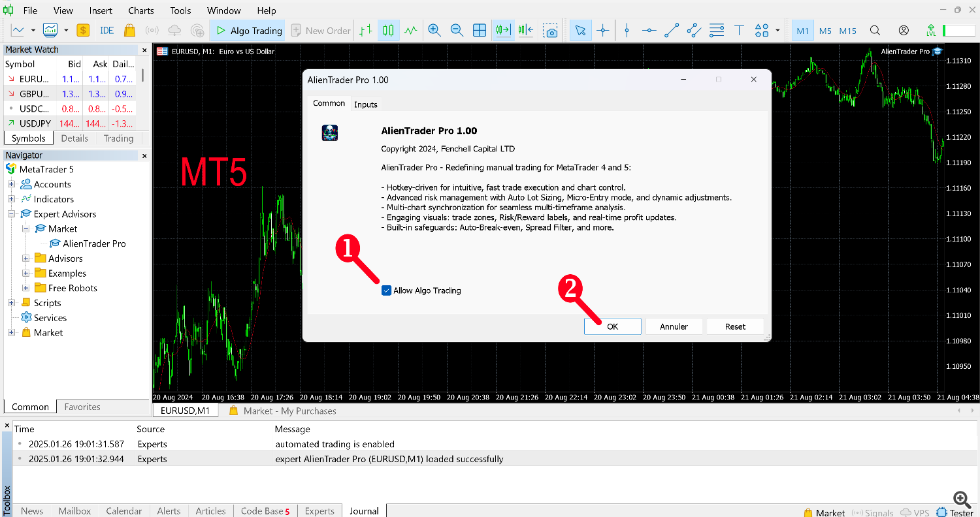Screen dimensions: 980x517
Task: Open the Insert menu
Action: click(x=101, y=10)
